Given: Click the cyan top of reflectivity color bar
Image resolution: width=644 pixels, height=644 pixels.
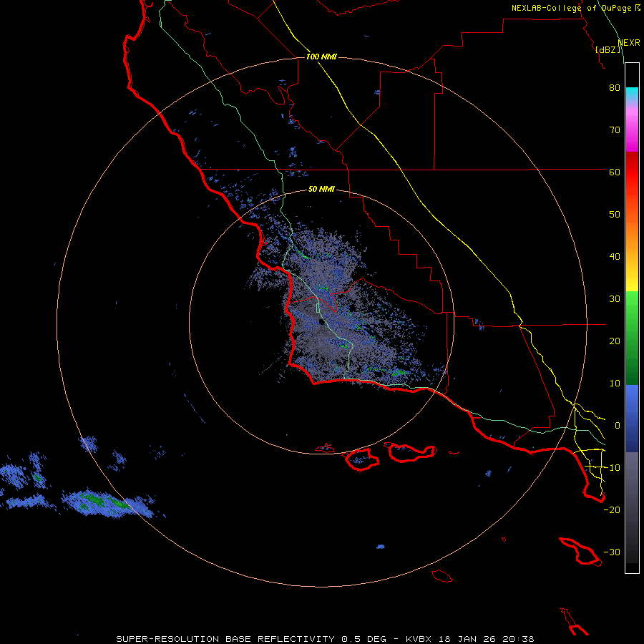Looking at the screenshot, I should (632, 93).
